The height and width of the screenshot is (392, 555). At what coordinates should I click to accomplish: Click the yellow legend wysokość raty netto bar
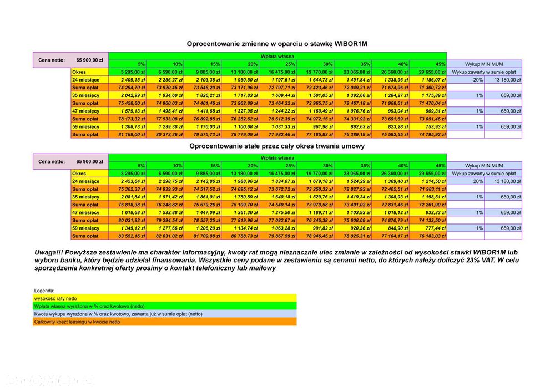click(x=165, y=298)
